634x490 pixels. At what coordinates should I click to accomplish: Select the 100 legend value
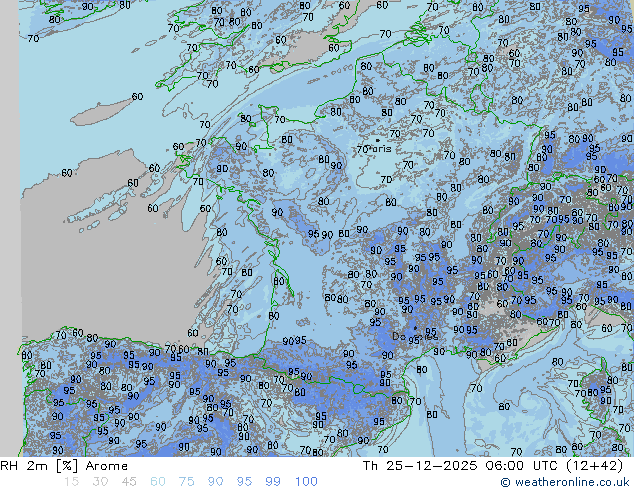pyautogui.click(x=305, y=482)
